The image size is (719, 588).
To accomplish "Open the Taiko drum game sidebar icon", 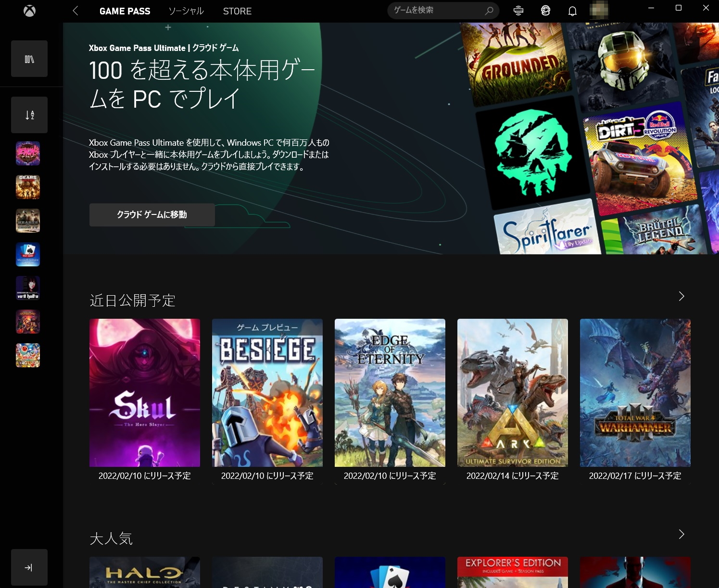I will [x=28, y=356].
